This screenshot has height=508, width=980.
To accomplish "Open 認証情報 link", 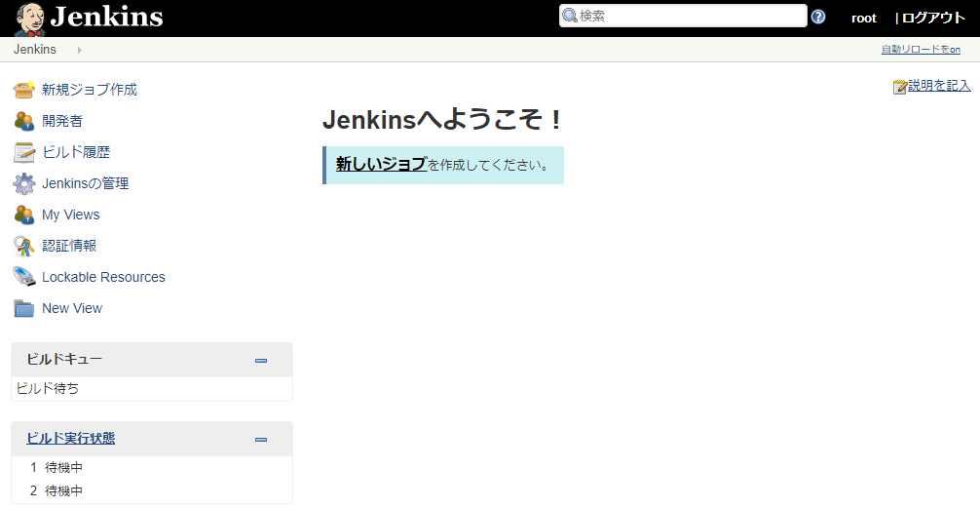I will point(69,246).
